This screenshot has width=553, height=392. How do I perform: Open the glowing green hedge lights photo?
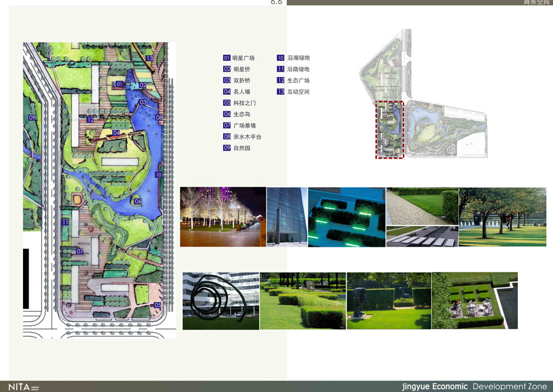[x=347, y=217]
